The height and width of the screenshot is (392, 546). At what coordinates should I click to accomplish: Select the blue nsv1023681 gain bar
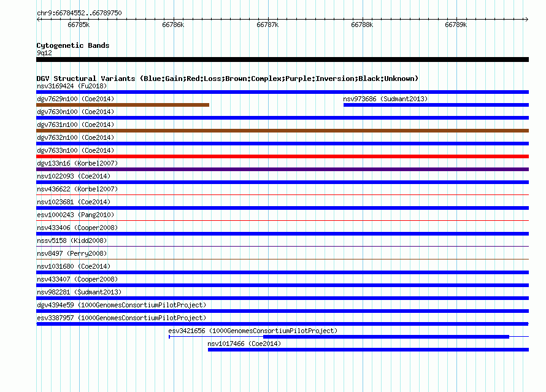[282, 208]
